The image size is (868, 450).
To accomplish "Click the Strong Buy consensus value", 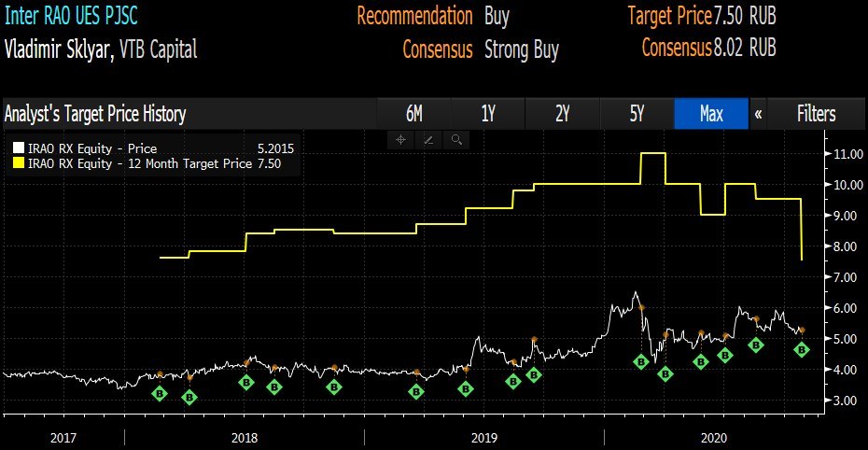I will pos(522,49).
